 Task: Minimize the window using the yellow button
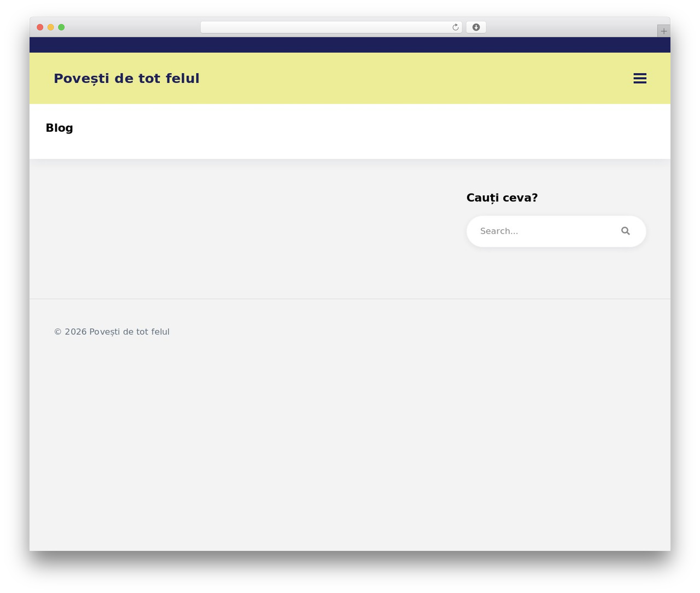pos(50,27)
